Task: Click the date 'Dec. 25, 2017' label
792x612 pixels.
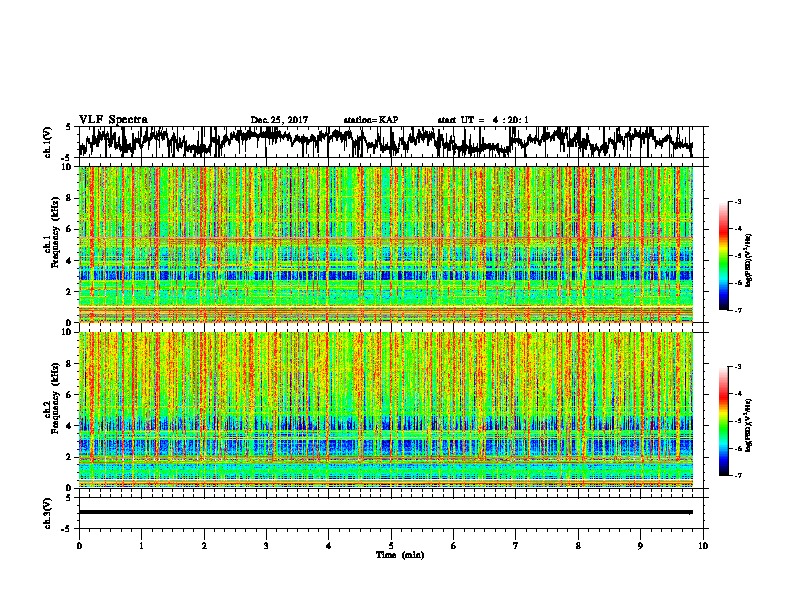Action: tap(279, 120)
